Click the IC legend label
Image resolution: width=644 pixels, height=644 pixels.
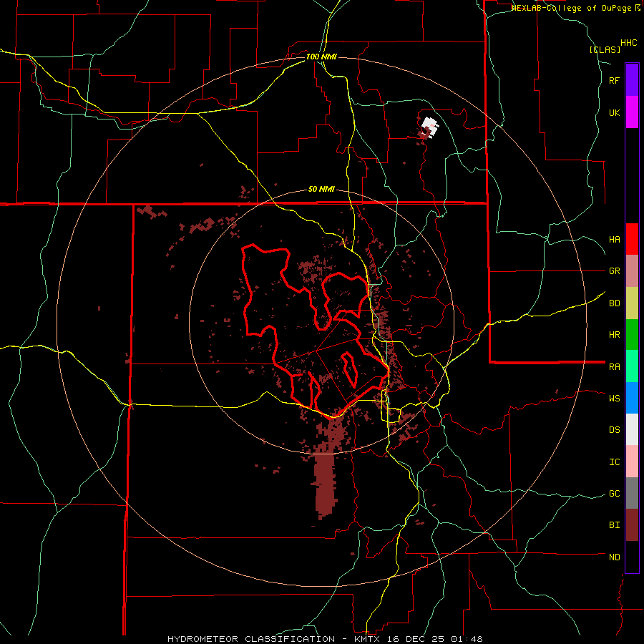coord(615,462)
